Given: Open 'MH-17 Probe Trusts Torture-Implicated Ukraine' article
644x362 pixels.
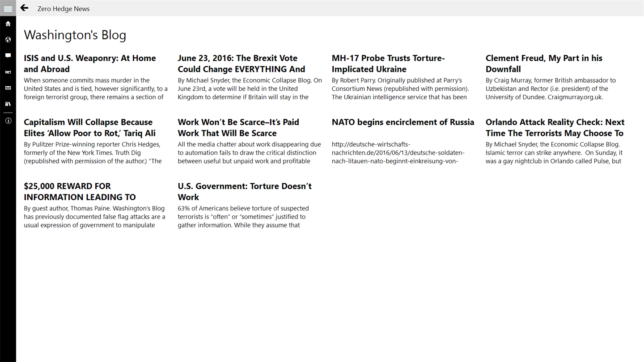Looking at the screenshot, I should pyautogui.click(x=388, y=63).
